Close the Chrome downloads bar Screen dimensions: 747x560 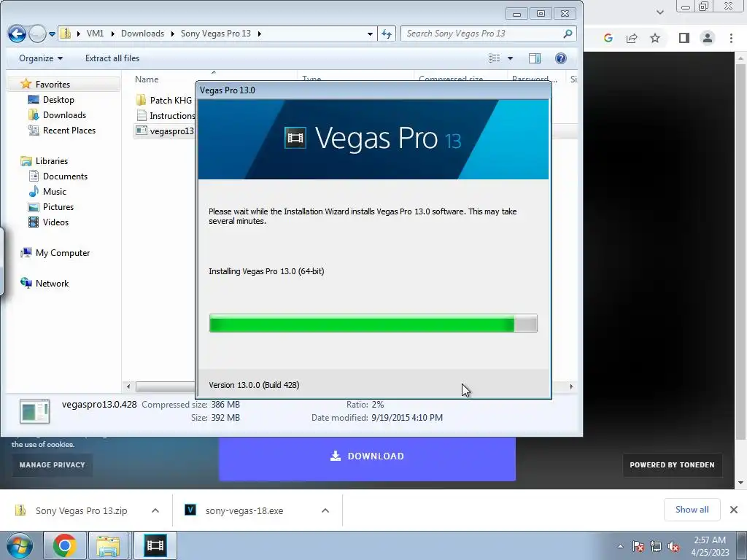tap(734, 510)
